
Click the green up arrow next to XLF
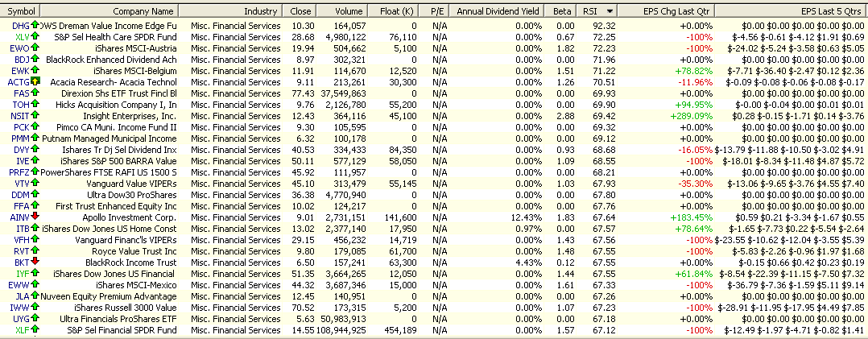[35, 329]
